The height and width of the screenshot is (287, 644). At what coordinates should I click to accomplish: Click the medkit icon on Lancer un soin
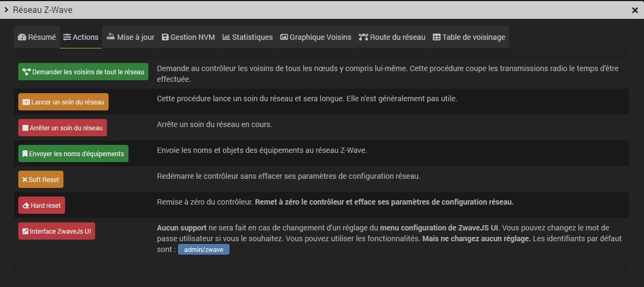26,102
